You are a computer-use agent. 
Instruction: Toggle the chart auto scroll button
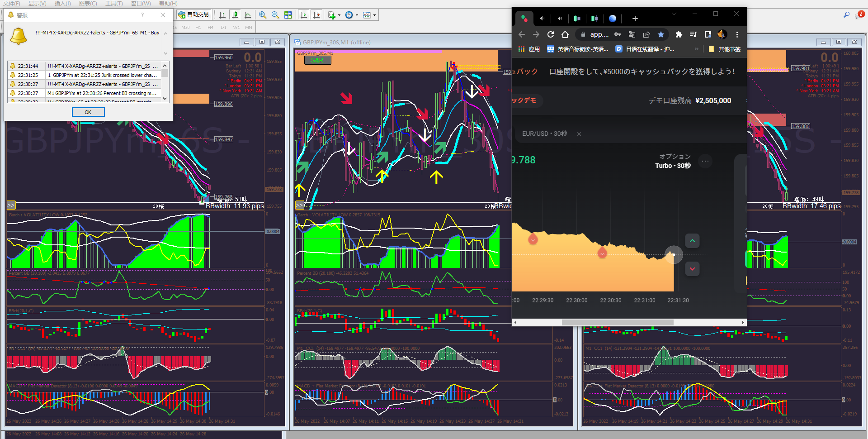coord(304,15)
